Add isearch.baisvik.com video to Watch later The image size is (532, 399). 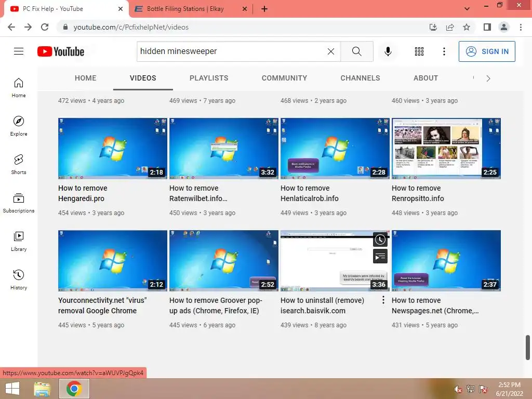point(380,240)
